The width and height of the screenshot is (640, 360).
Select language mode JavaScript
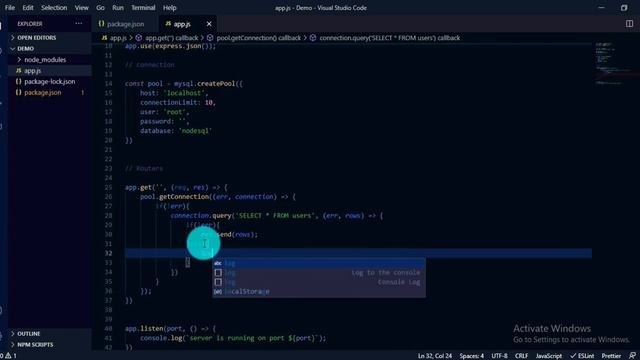[549, 356]
